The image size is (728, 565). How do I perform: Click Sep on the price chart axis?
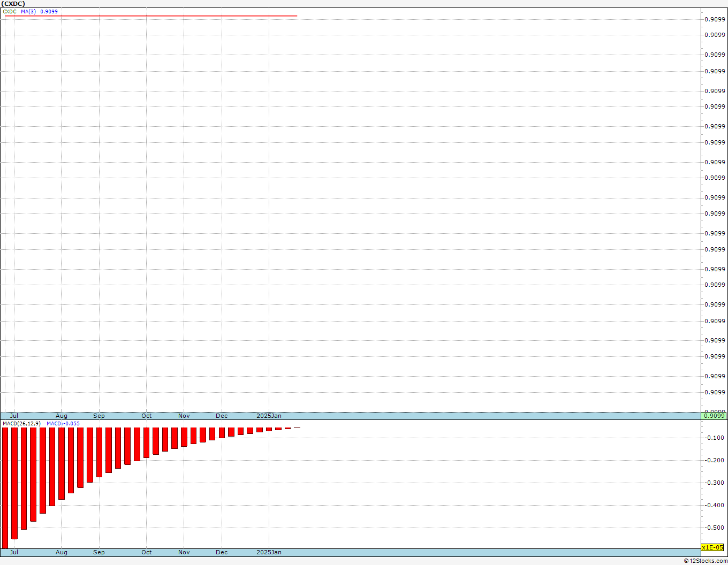coord(99,416)
